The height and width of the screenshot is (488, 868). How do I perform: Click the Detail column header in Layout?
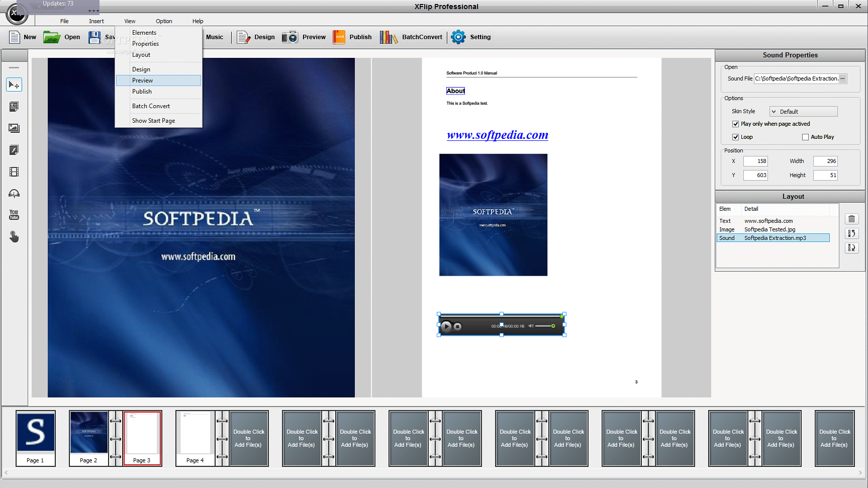pyautogui.click(x=751, y=209)
